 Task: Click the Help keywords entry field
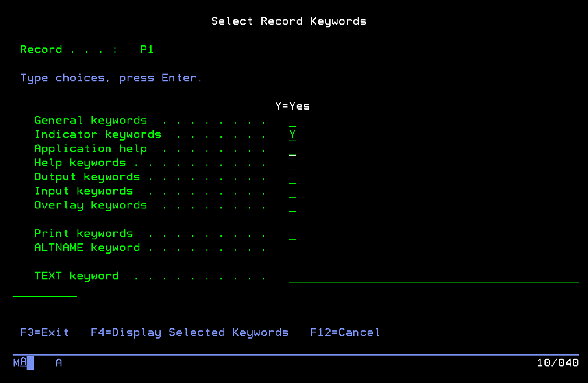point(292,163)
